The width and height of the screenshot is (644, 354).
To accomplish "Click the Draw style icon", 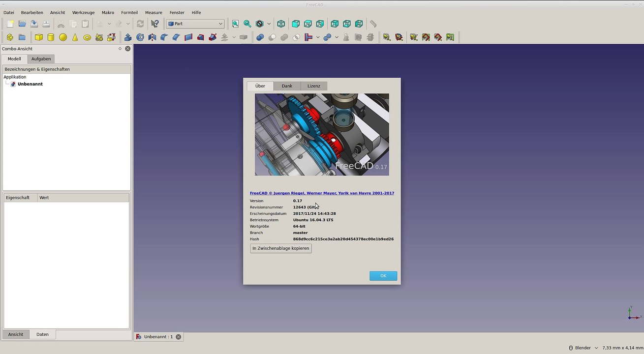I will click(x=260, y=24).
